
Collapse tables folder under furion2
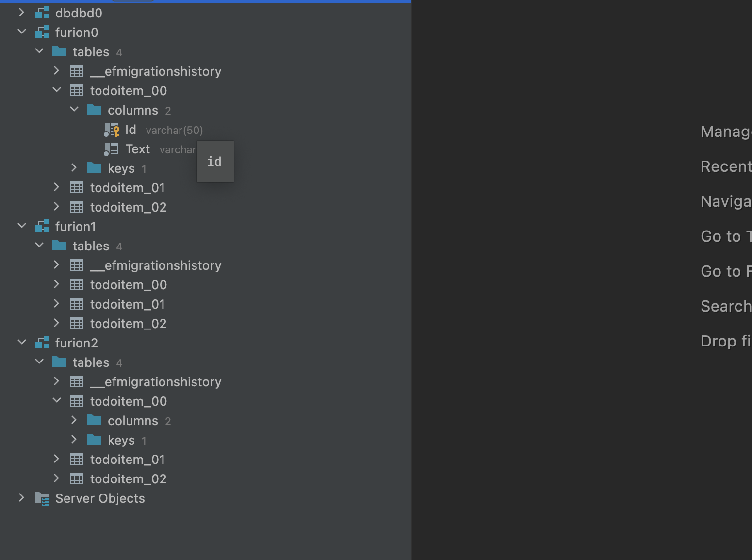pos(39,362)
